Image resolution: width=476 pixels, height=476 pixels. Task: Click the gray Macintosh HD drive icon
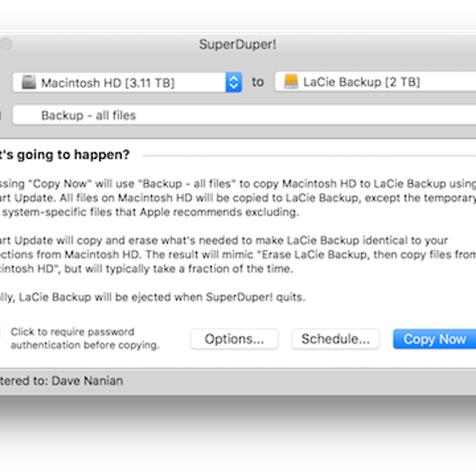29,83
